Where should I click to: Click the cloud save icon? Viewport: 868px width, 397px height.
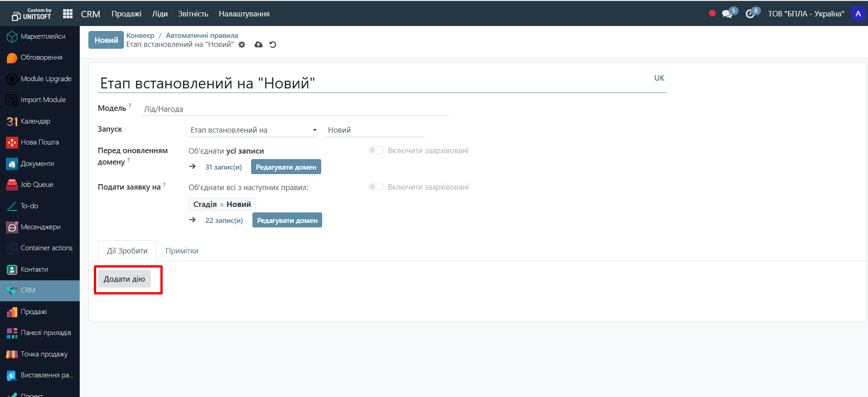click(258, 45)
